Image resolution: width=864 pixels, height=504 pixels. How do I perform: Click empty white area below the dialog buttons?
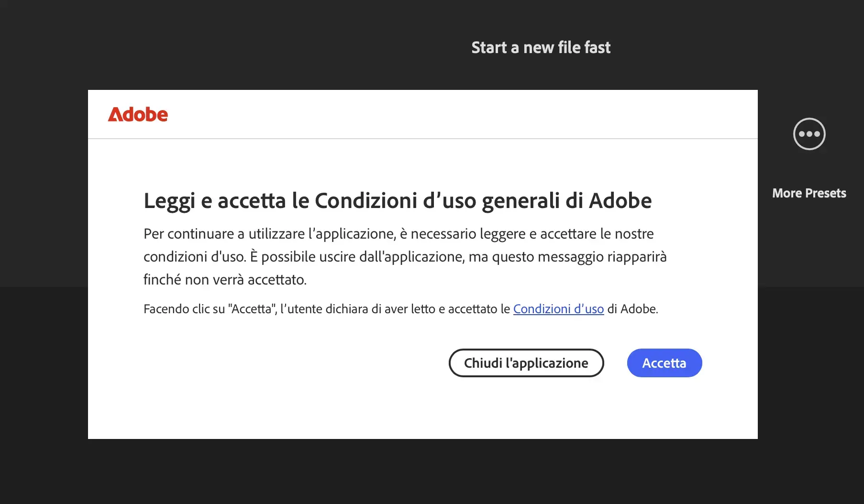click(x=423, y=409)
